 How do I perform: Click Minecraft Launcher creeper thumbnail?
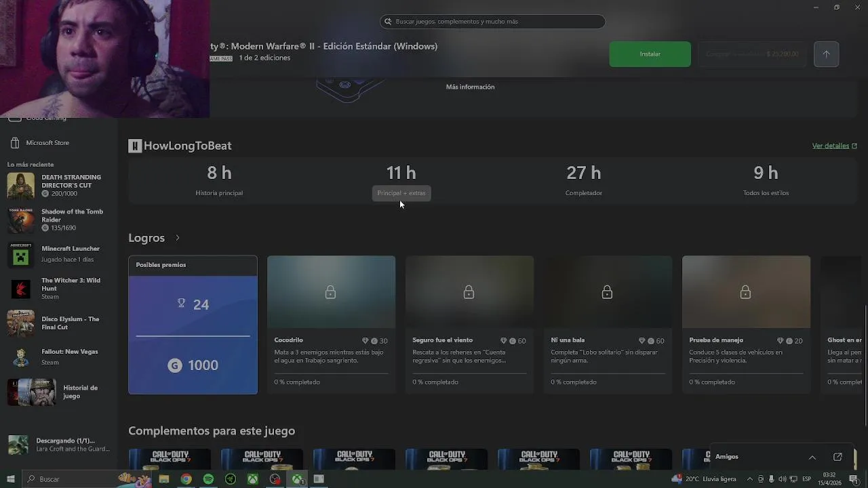20,254
